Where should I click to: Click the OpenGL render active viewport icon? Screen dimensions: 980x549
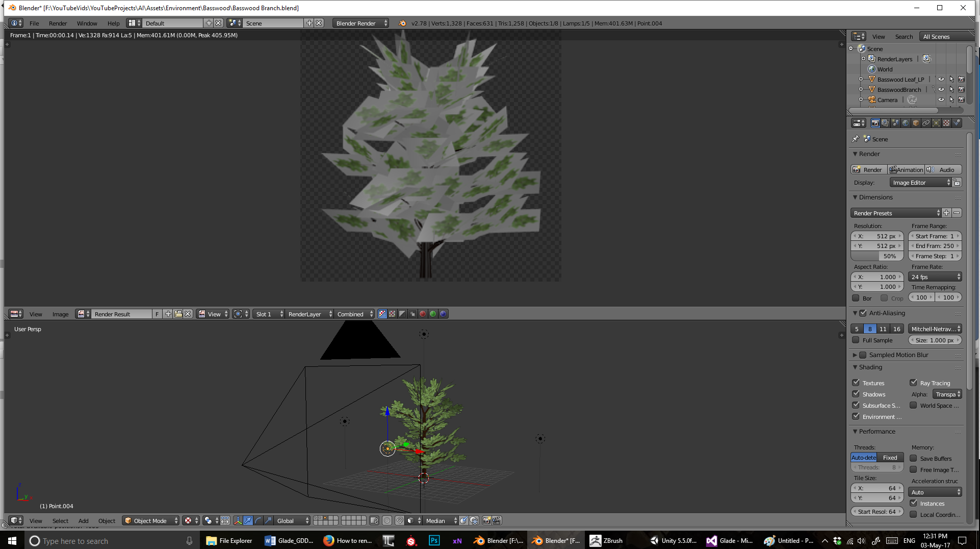click(x=486, y=520)
